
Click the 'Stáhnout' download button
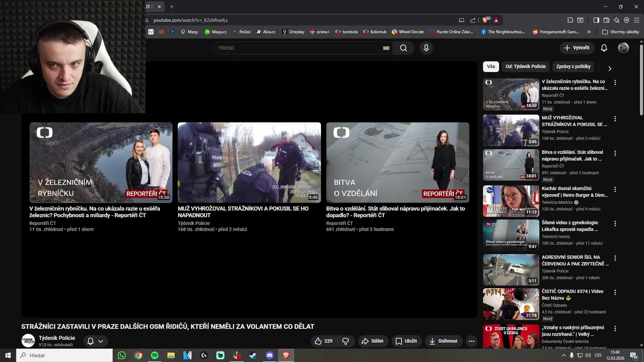coord(443,341)
